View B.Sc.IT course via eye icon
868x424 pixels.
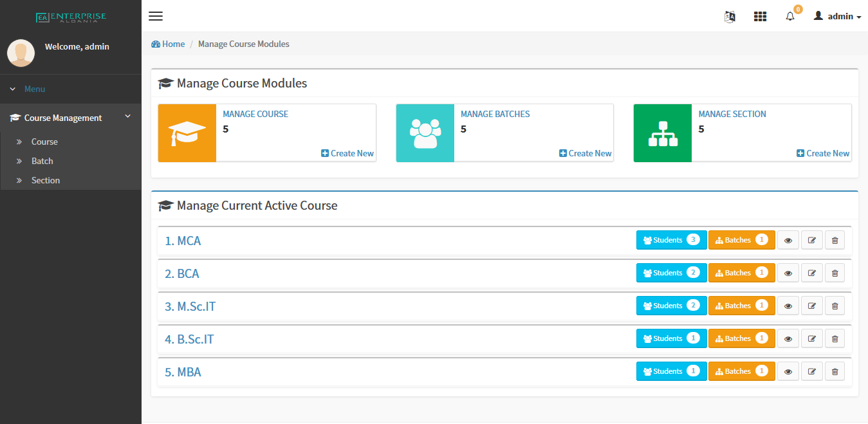pyautogui.click(x=788, y=338)
